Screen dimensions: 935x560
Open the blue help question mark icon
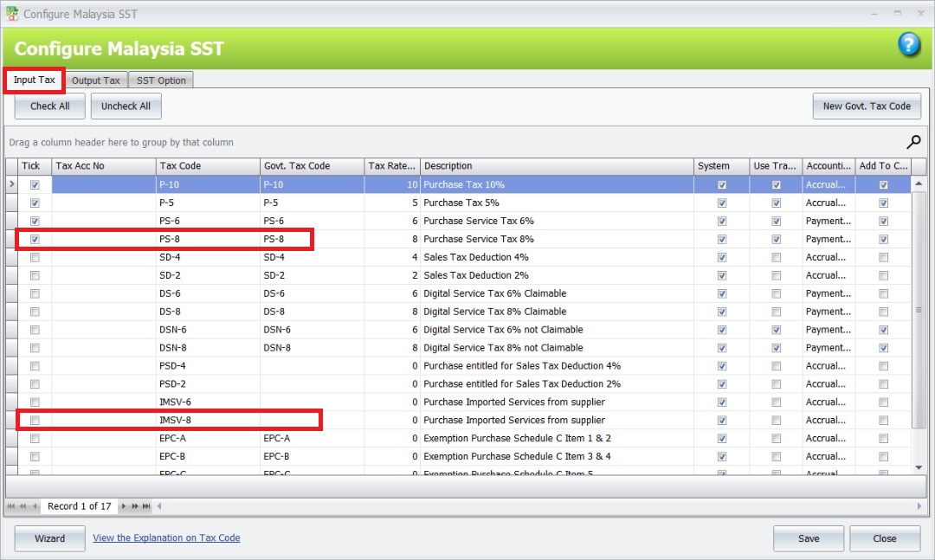point(909,45)
